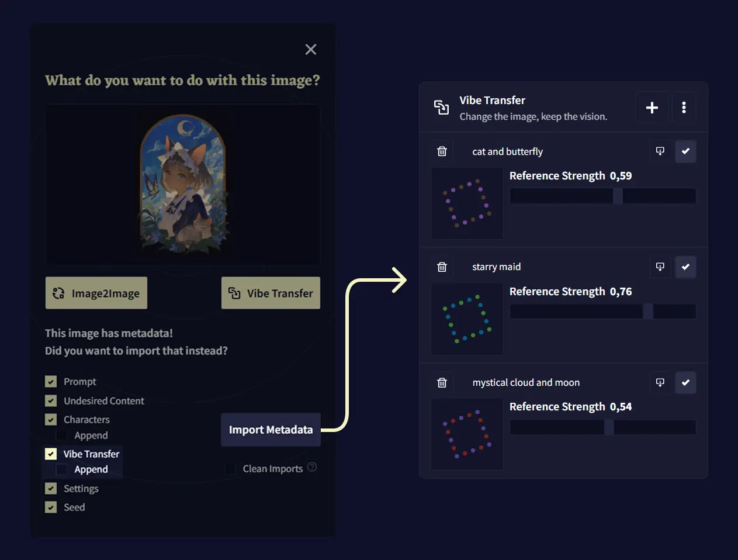Delete the "mystical cloud and moon" vibe
The width and height of the screenshot is (738, 560).
[442, 382]
